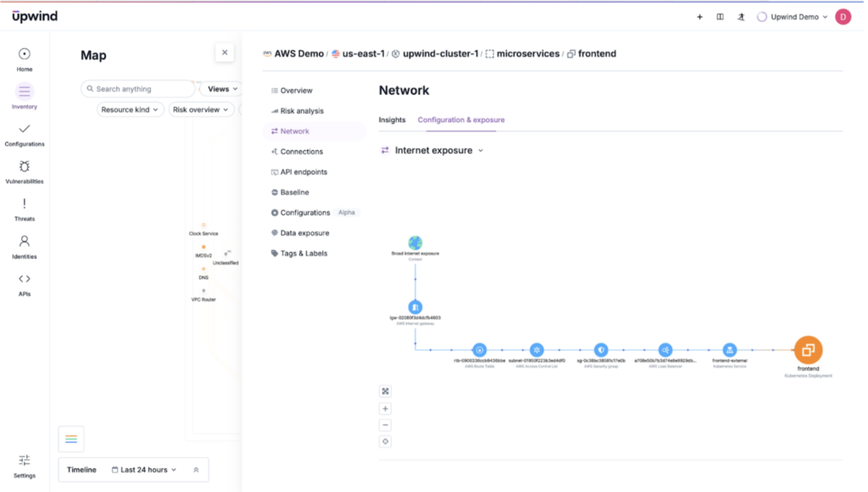Select the AWS Load Balancer node
The image size is (868, 492).
(x=665, y=349)
